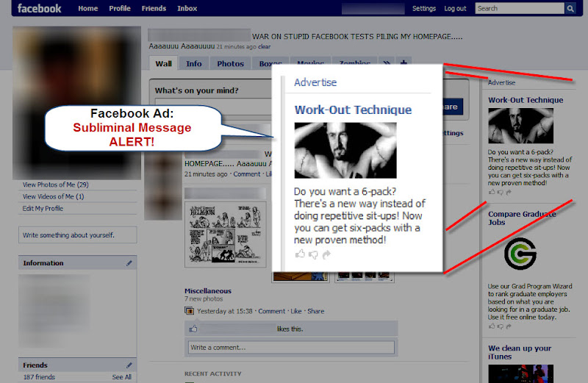Expand more profile tabs with double chevron
The width and height of the screenshot is (588, 383).
tap(387, 62)
